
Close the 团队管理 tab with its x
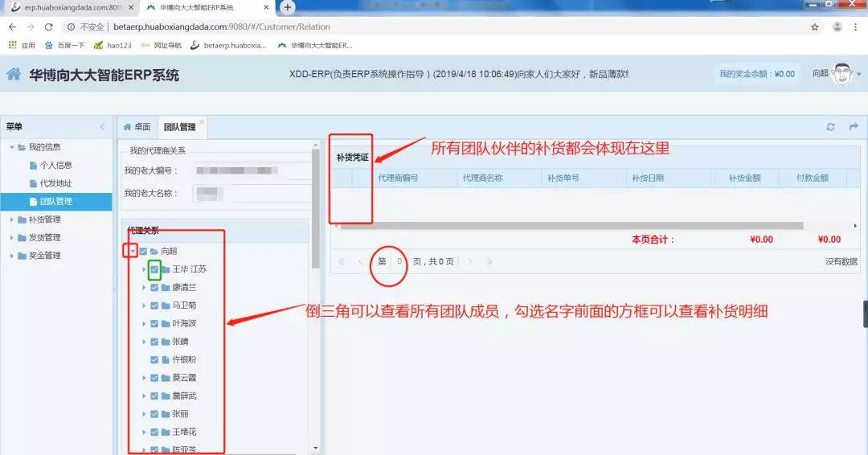point(202,121)
